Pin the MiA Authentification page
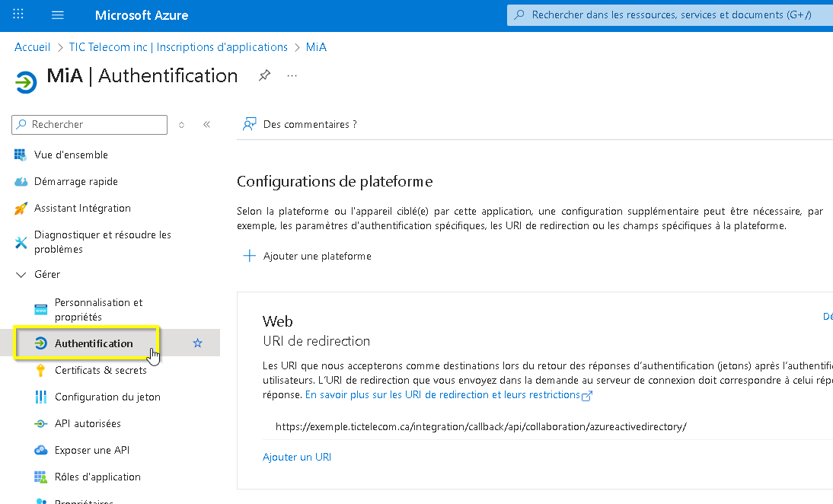 (264, 75)
